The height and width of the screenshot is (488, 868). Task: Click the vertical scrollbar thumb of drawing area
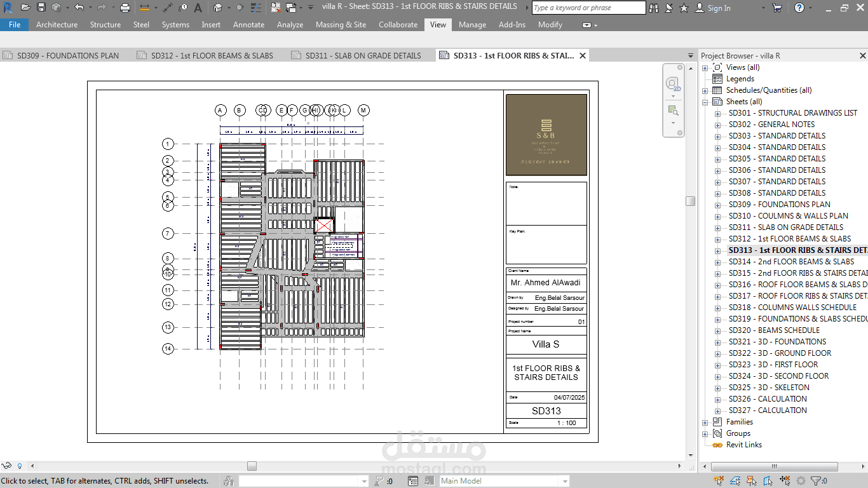coord(690,201)
